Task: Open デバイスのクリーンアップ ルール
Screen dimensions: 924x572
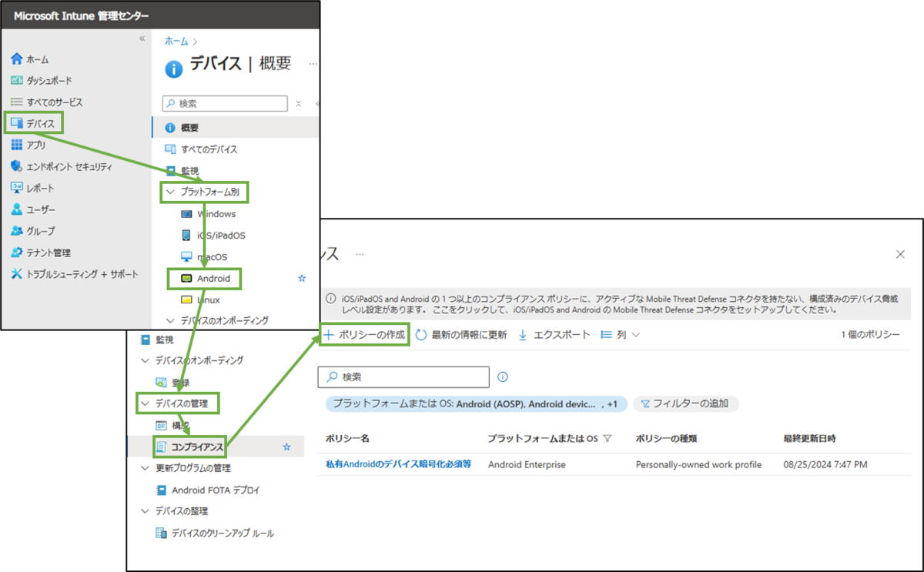Action: [215, 533]
